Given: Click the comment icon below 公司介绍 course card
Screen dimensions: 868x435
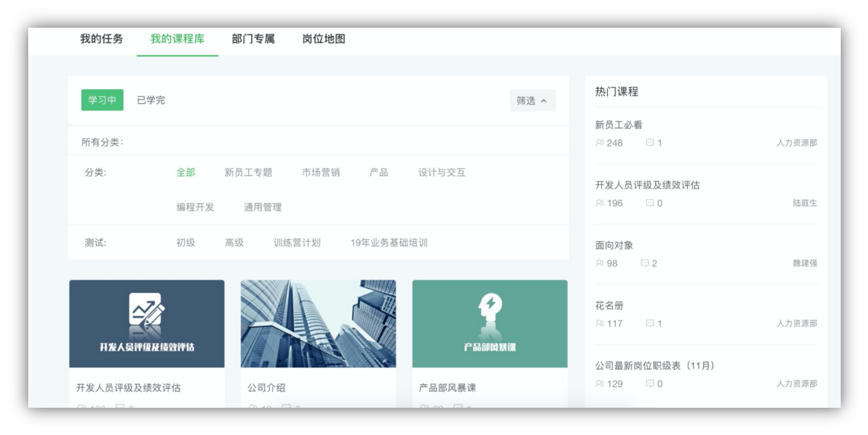Looking at the screenshot, I should tap(286, 407).
